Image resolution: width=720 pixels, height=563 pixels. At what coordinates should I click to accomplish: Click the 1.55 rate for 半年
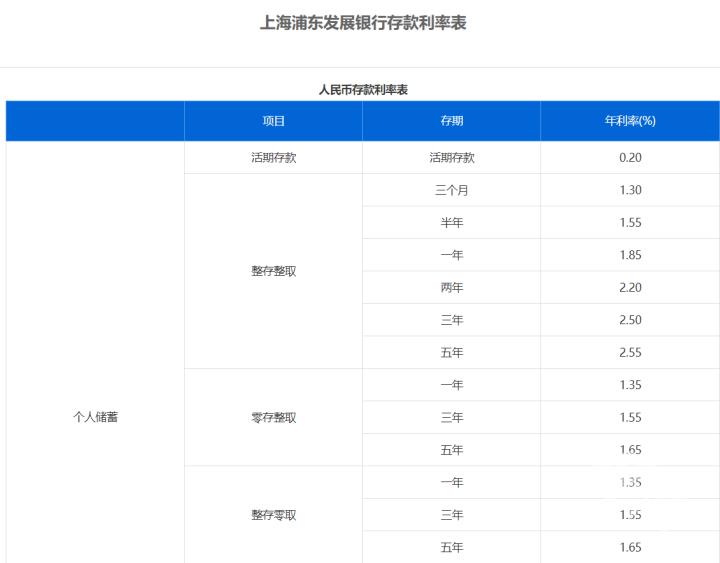click(x=630, y=223)
